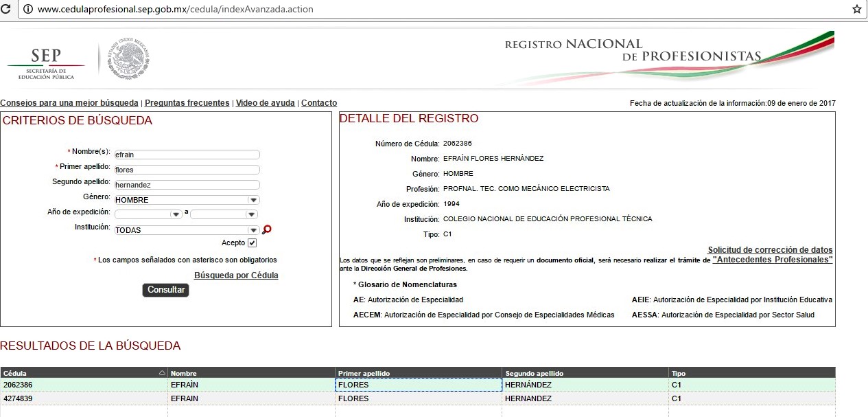Click the browser reload icon
The width and height of the screenshot is (868, 417).
pos(5,10)
